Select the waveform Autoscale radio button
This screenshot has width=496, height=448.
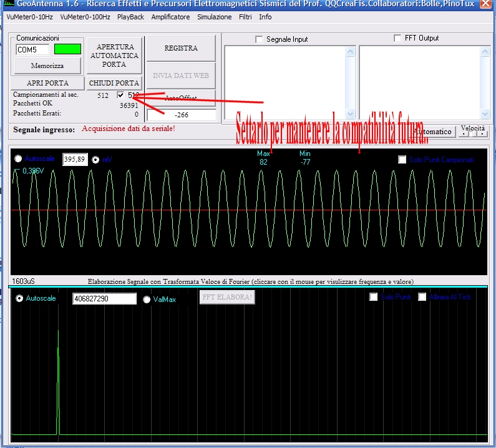[x=18, y=159]
